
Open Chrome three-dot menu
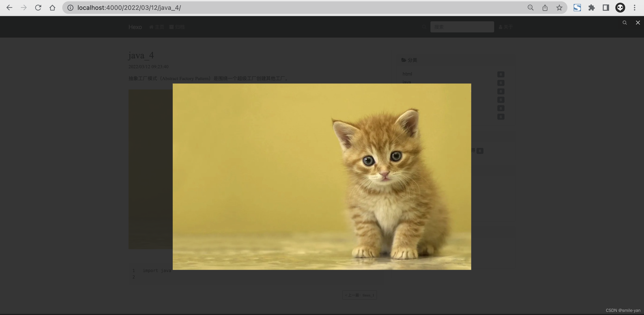(x=635, y=8)
